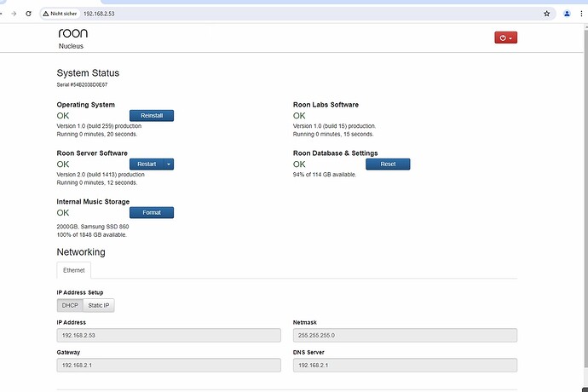Image resolution: width=588 pixels, height=392 pixels.
Task: Restart the Roon Server Software
Action: tap(147, 164)
